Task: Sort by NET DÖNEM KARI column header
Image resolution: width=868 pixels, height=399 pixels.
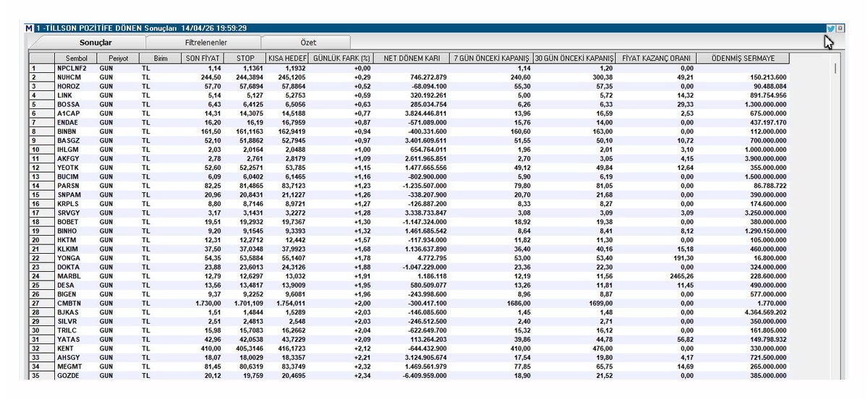Action: tap(412, 58)
